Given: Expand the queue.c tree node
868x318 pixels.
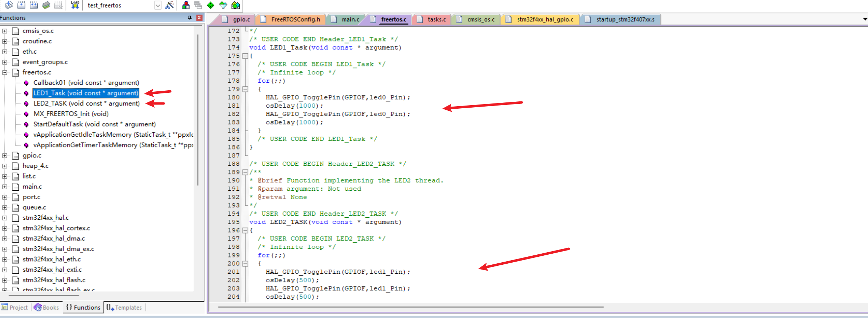Looking at the screenshot, I should tap(4, 207).
